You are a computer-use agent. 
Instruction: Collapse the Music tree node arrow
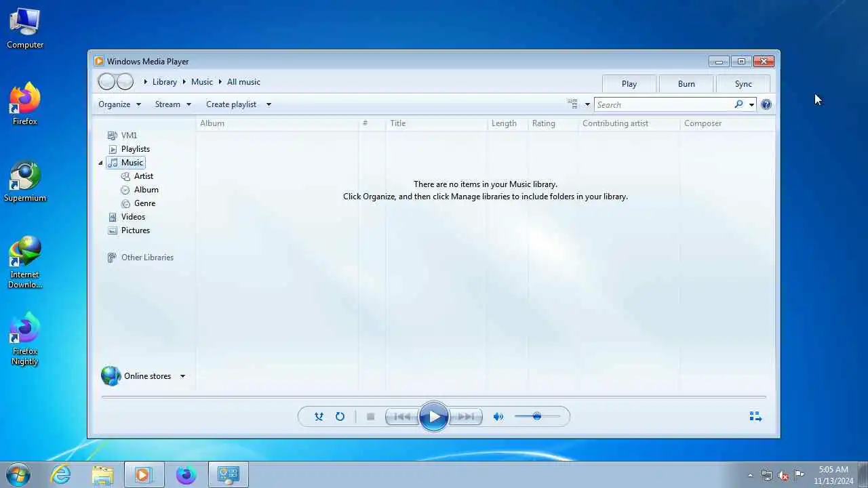tap(100, 163)
